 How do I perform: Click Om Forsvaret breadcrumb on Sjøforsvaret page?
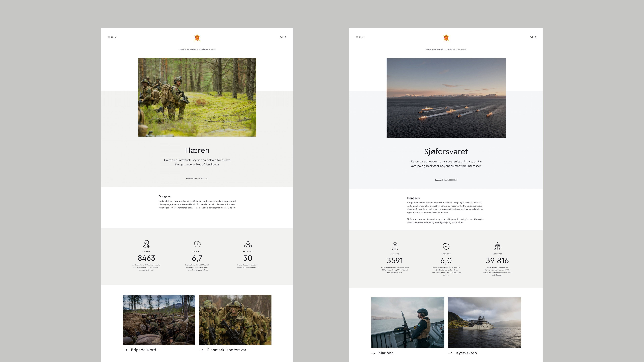coord(438,49)
